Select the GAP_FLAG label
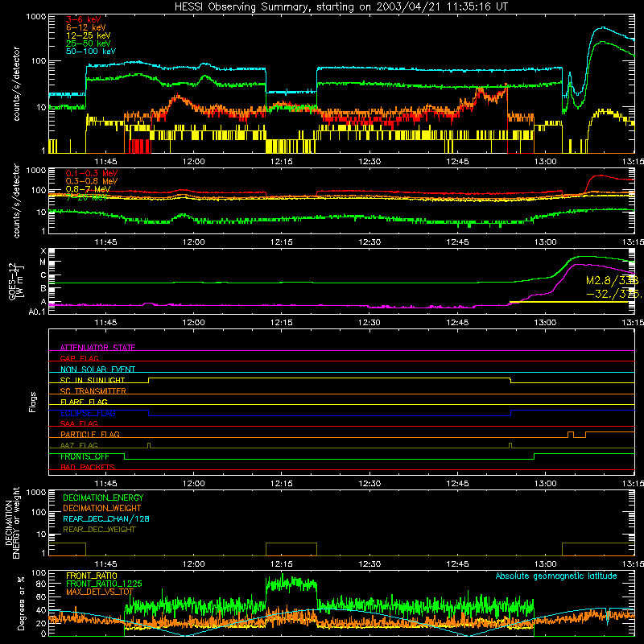 pyautogui.click(x=79, y=358)
